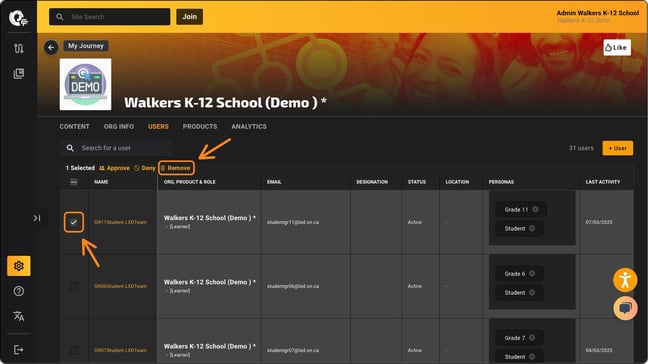This screenshot has height=364, width=648.
Task: Switch to the PRODUCTS tab
Action: 200,126
